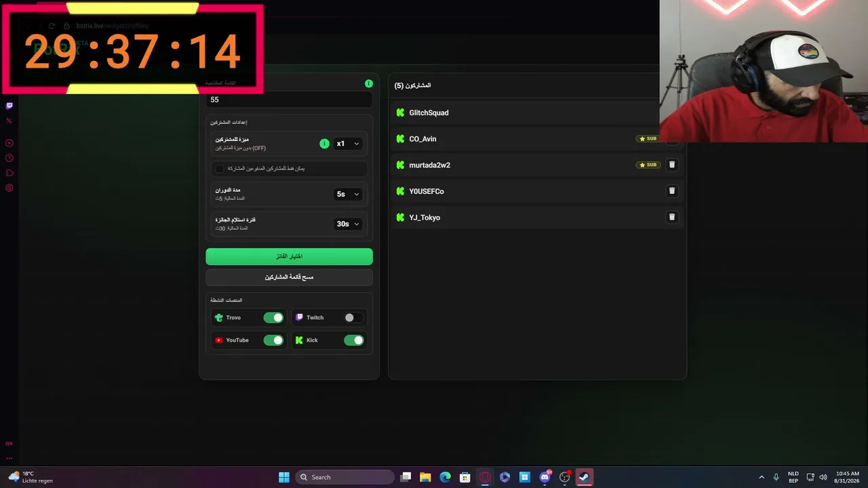Turn off the Kick platform toggle
The image size is (868, 488).
[x=353, y=340]
